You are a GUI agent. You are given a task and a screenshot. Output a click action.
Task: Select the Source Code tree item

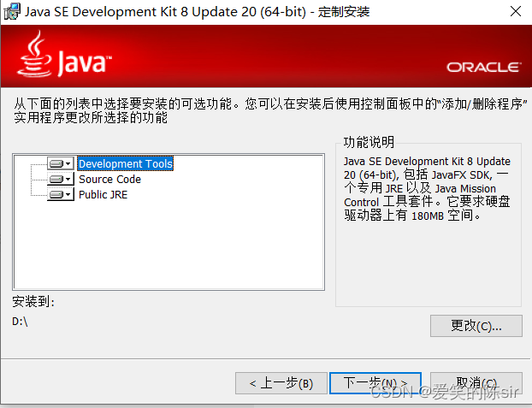109,180
